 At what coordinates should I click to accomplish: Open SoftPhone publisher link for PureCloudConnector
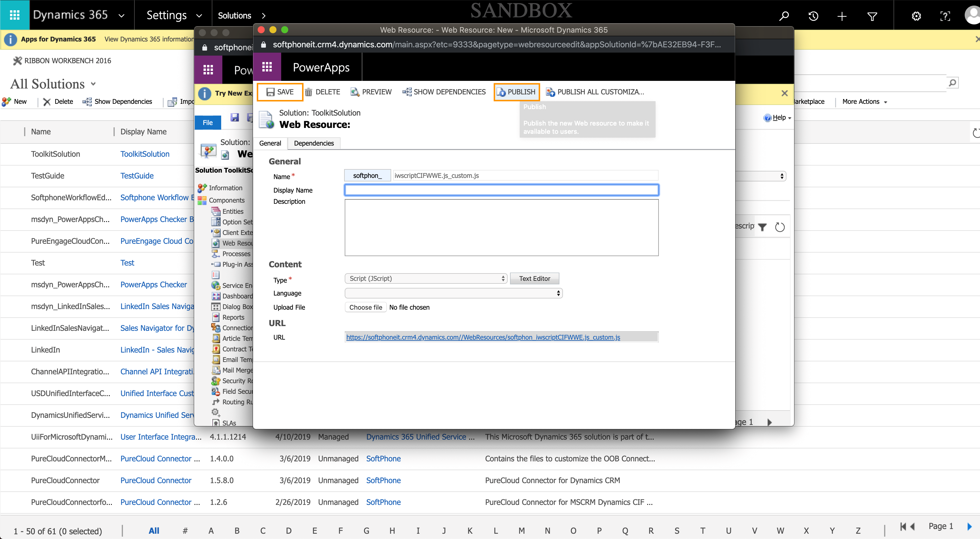pos(383,480)
